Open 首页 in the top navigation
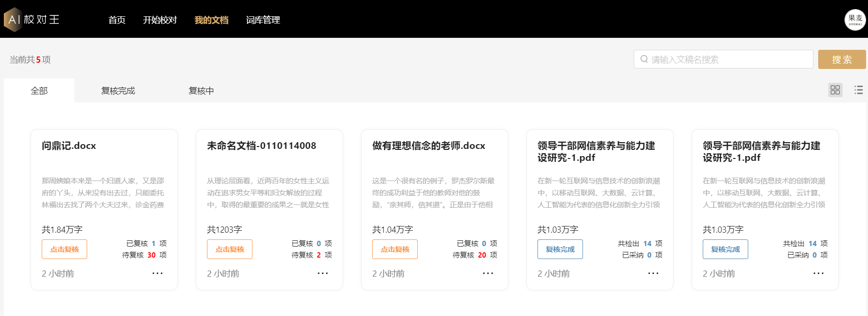This screenshot has height=316, width=868. [116, 20]
